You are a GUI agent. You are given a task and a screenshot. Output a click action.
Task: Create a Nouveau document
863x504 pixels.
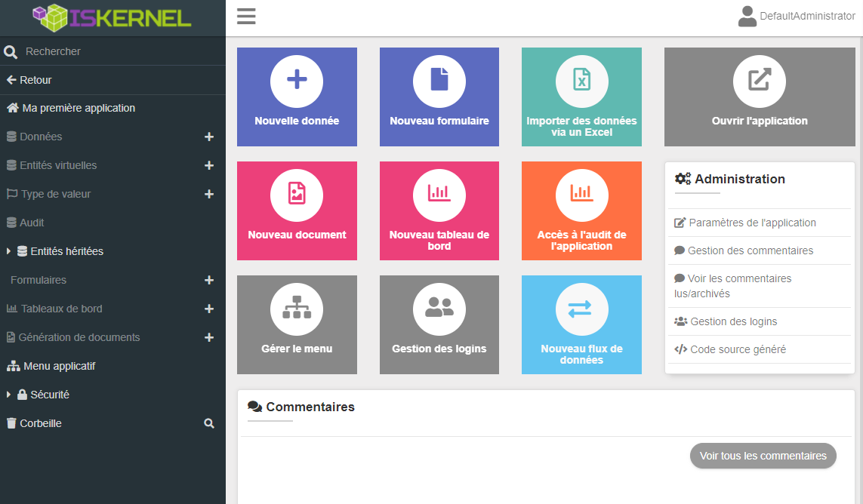297,210
